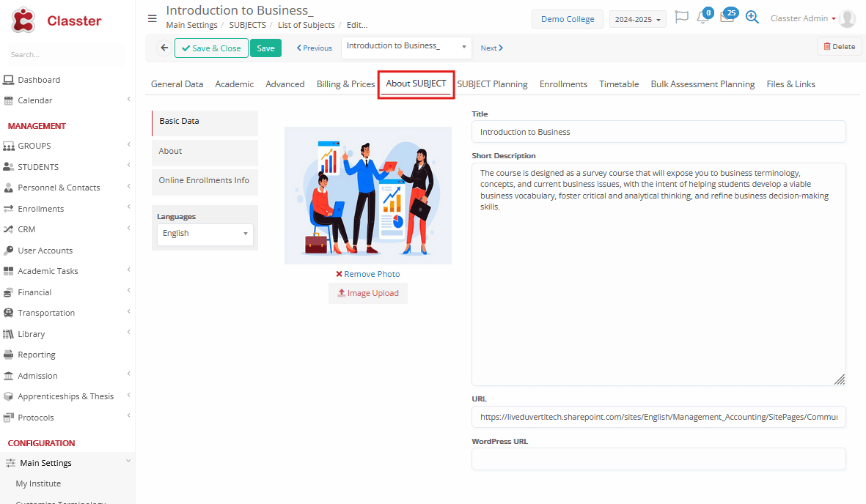
Task: Select Online Enrollments Info section
Action: coord(204,180)
